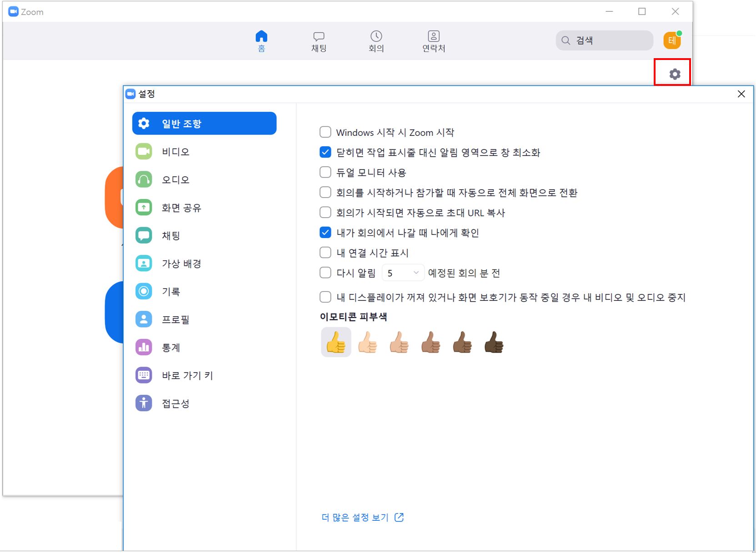Click the 프로필 person icon in sidebar

coord(144,319)
